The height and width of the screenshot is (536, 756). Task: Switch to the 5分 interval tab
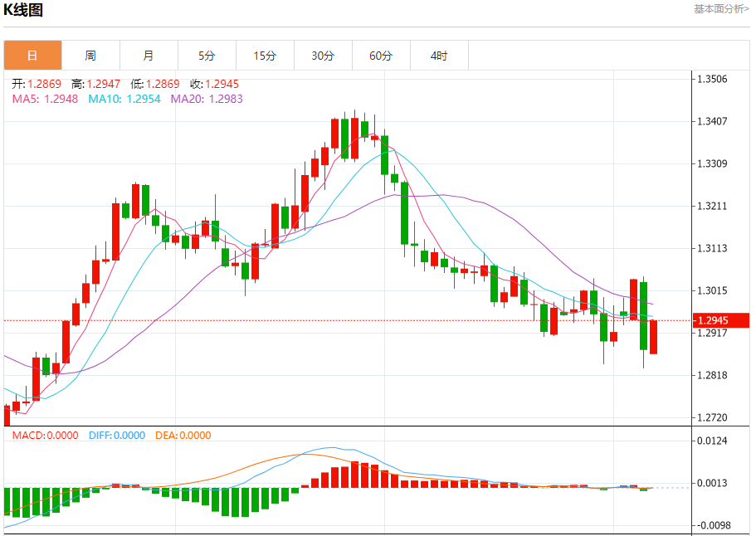point(207,56)
